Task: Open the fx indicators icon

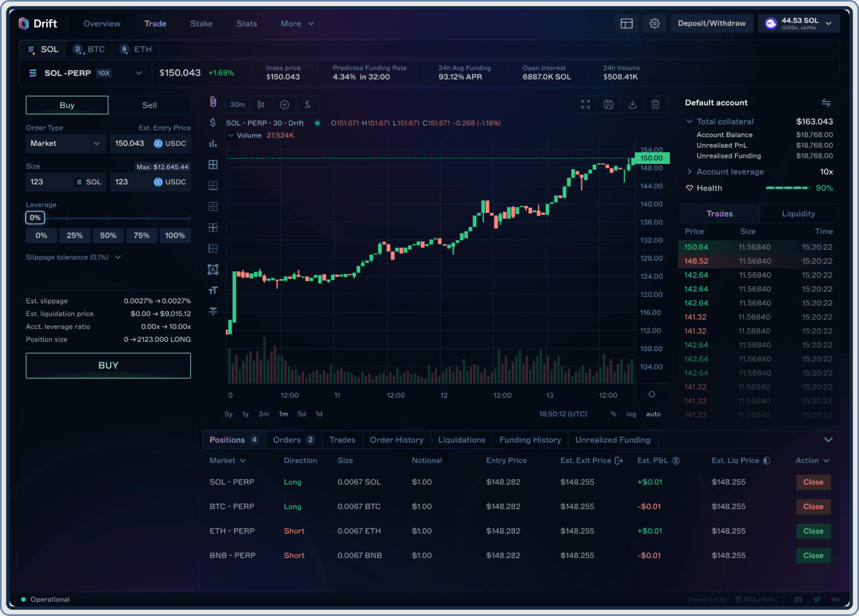Action: click(x=307, y=104)
